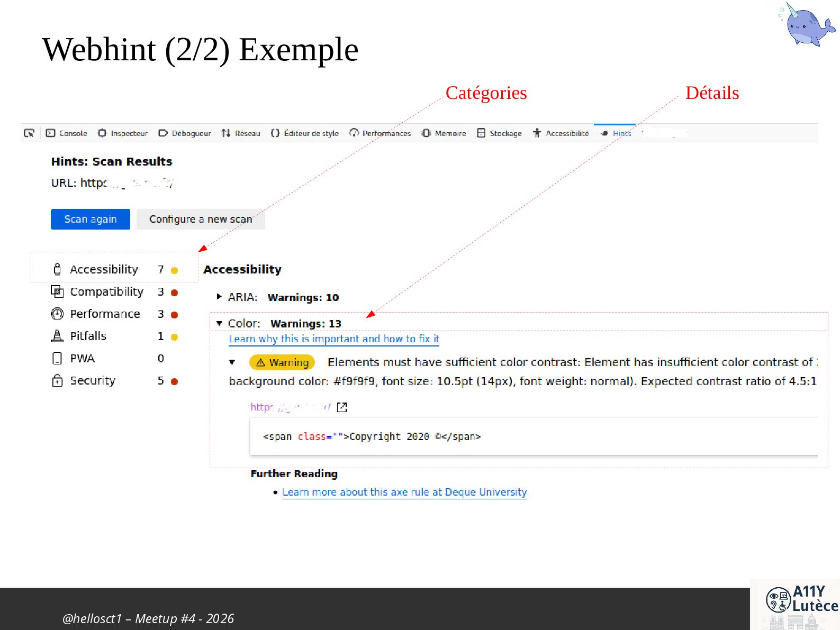Click the Scan again button
The image size is (840, 630).
[91, 219]
